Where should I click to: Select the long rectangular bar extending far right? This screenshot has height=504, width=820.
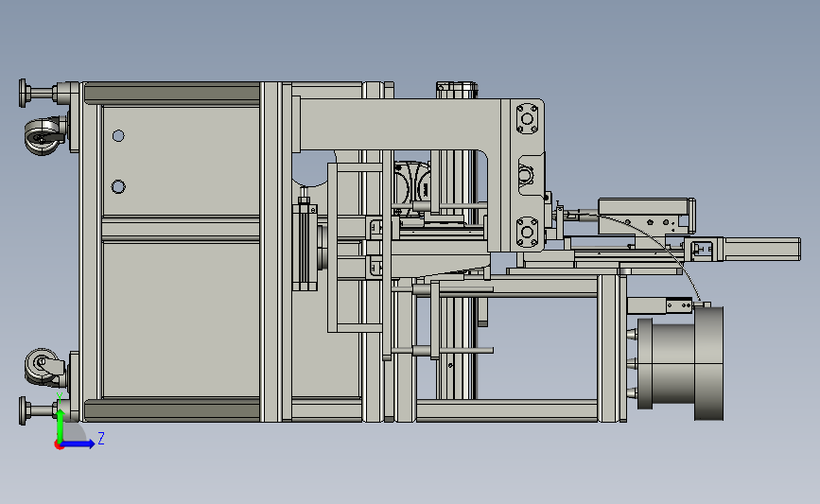pyautogui.click(x=761, y=249)
